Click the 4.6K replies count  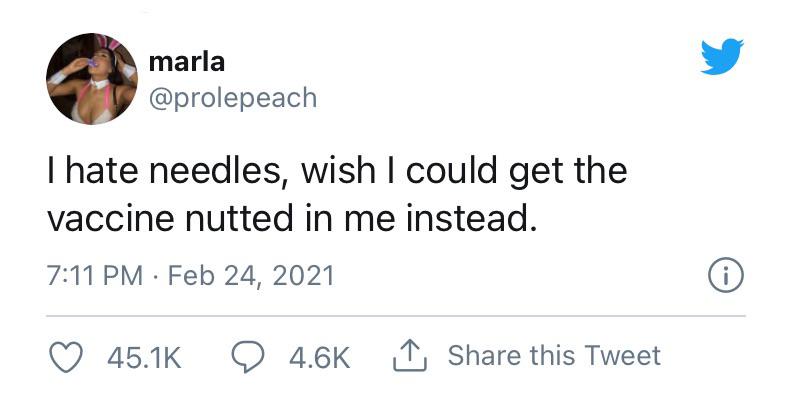coord(320,356)
